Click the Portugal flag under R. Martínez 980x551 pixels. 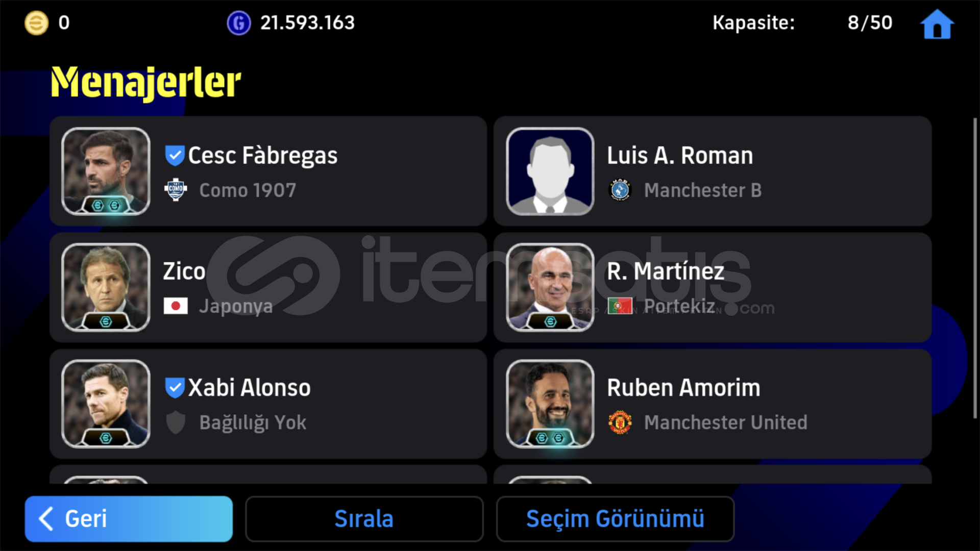pos(620,306)
